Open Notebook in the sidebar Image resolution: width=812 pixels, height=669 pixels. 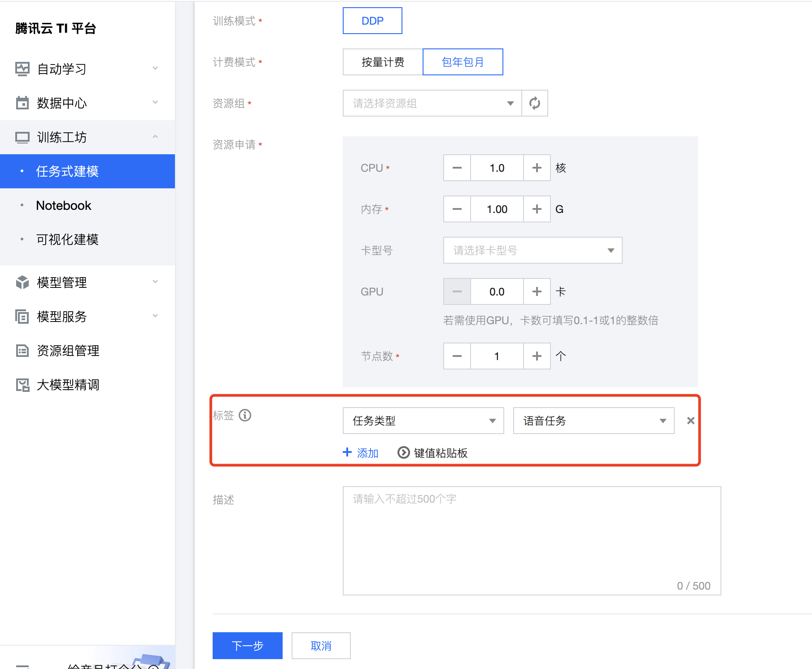(64, 205)
